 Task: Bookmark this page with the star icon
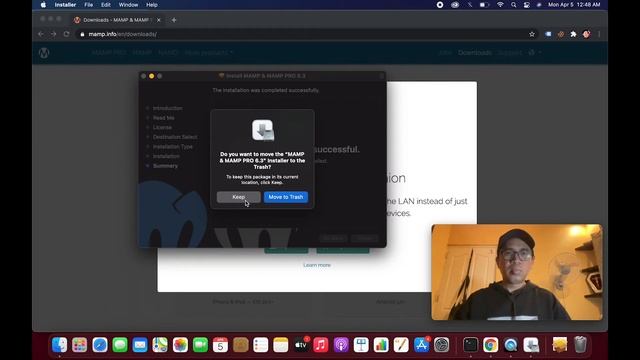(532, 34)
